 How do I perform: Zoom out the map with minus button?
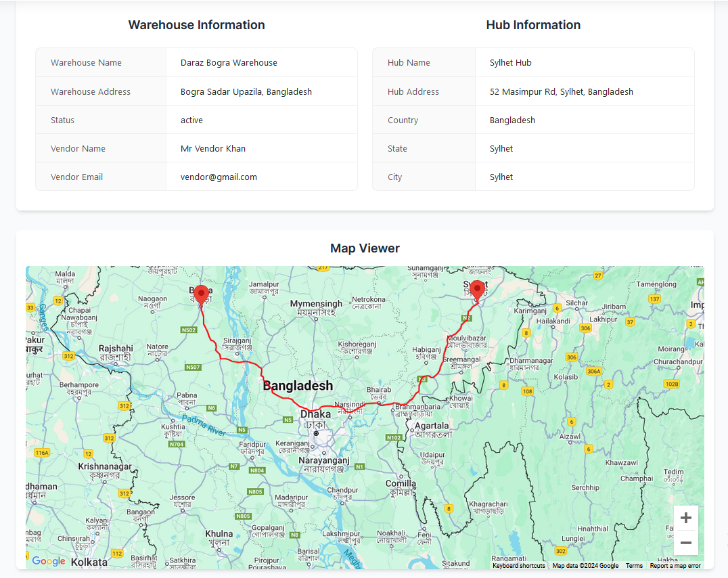click(x=685, y=543)
